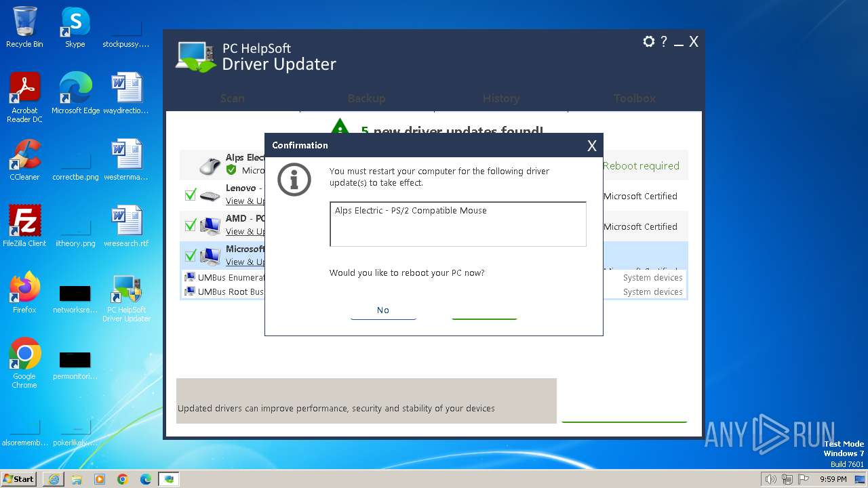868x488 pixels.
Task: Open Google Chrome desktop shortcut
Action: (24, 363)
